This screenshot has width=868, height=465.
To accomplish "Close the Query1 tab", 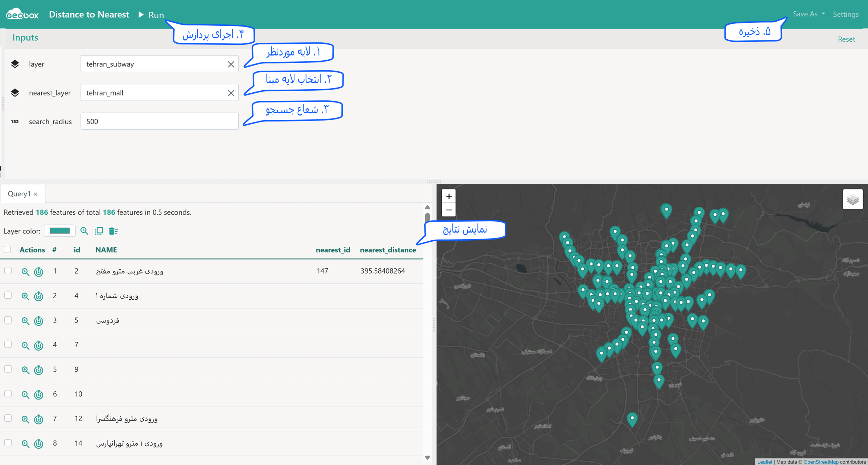I will coord(36,194).
